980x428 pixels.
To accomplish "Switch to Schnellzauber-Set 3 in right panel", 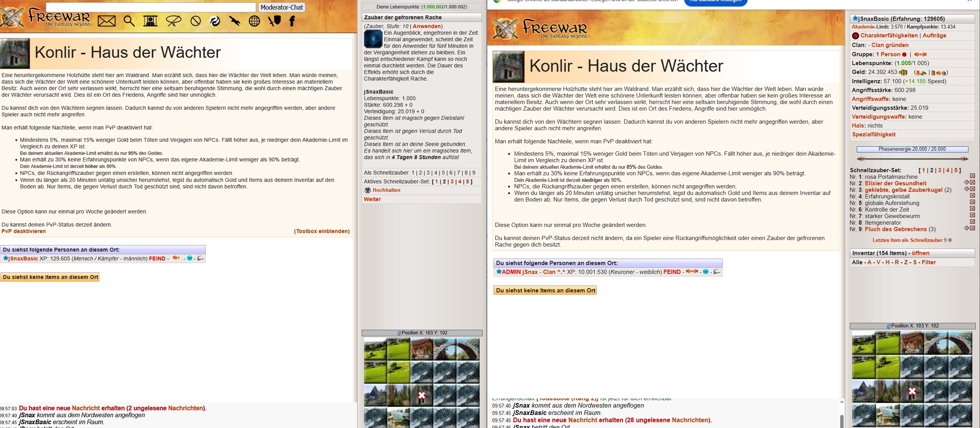I will (940, 170).
